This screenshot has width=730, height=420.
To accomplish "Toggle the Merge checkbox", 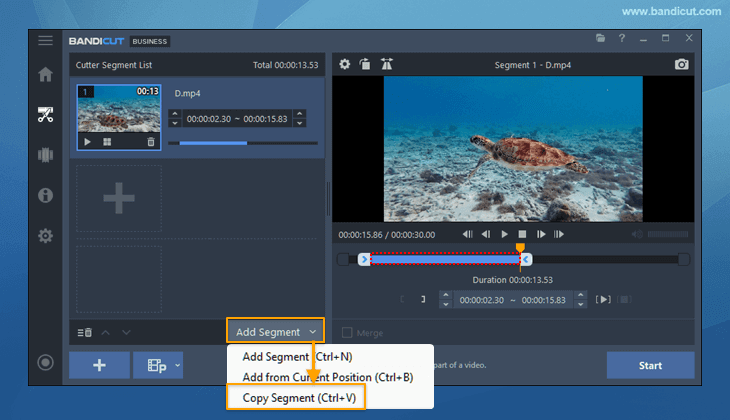I will (x=347, y=332).
